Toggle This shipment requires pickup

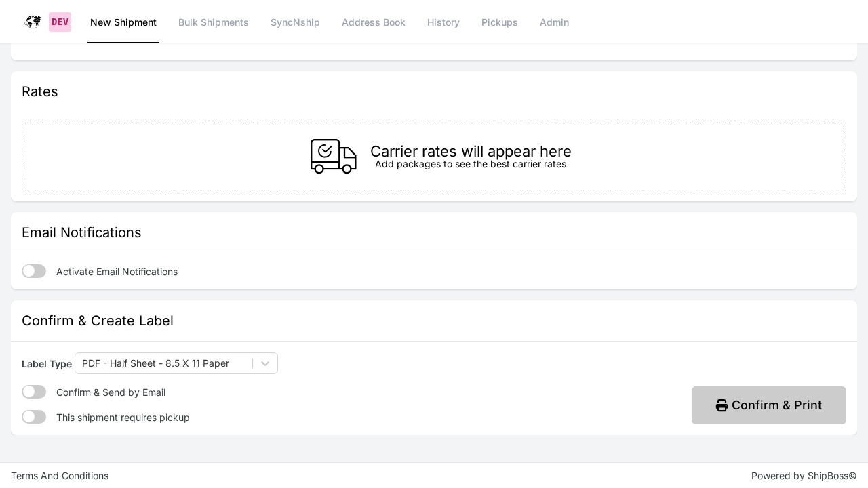tap(34, 417)
